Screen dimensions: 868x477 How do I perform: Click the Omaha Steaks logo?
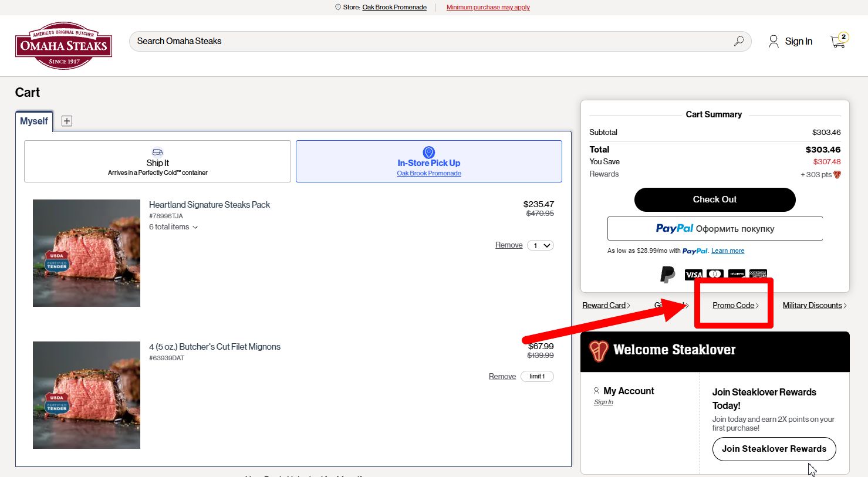[x=63, y=46]
